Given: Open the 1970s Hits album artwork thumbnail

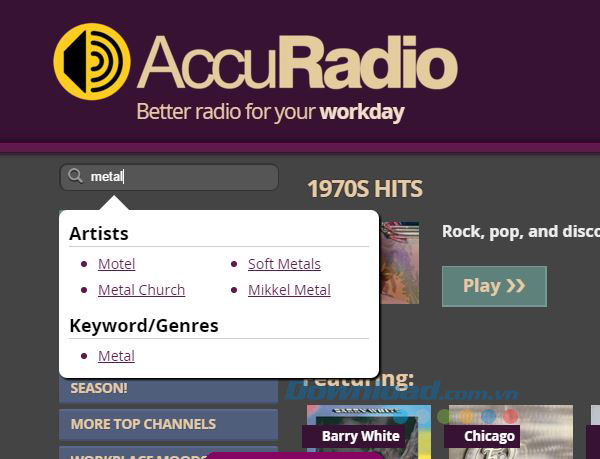Looking at the screenshot, I should [399, 263].
